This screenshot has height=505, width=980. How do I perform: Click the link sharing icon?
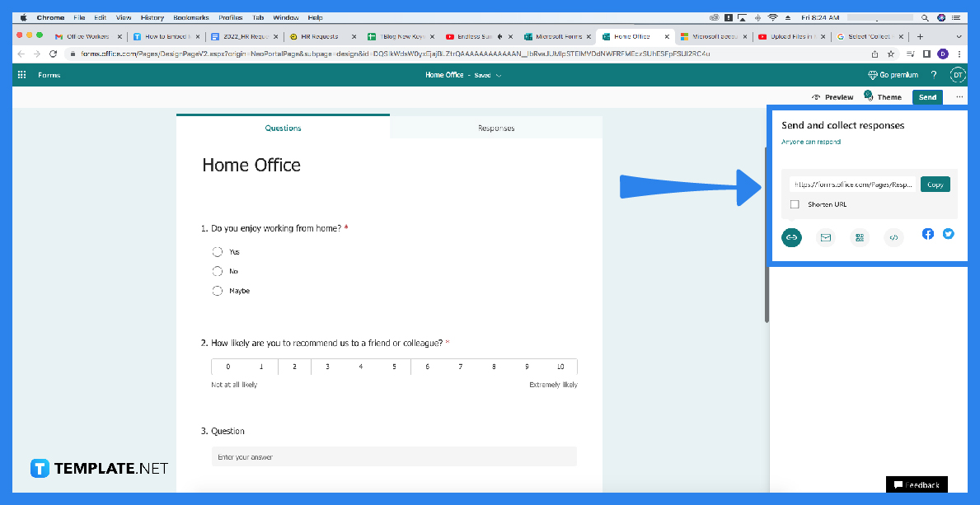pyautogui.click(x=791, y=237)
